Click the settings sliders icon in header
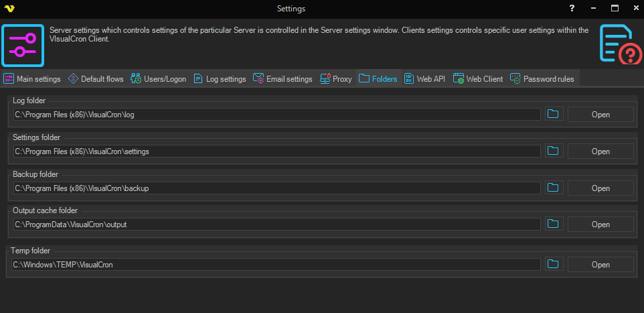The height and width of the screenshot is (313, 644). pos(23,45)
